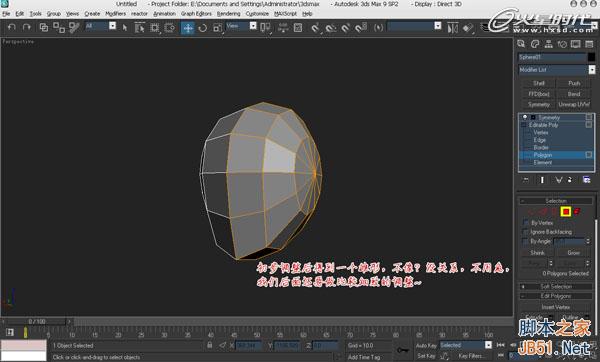Expand the Soft Selection rollout

tap(556, 286)
